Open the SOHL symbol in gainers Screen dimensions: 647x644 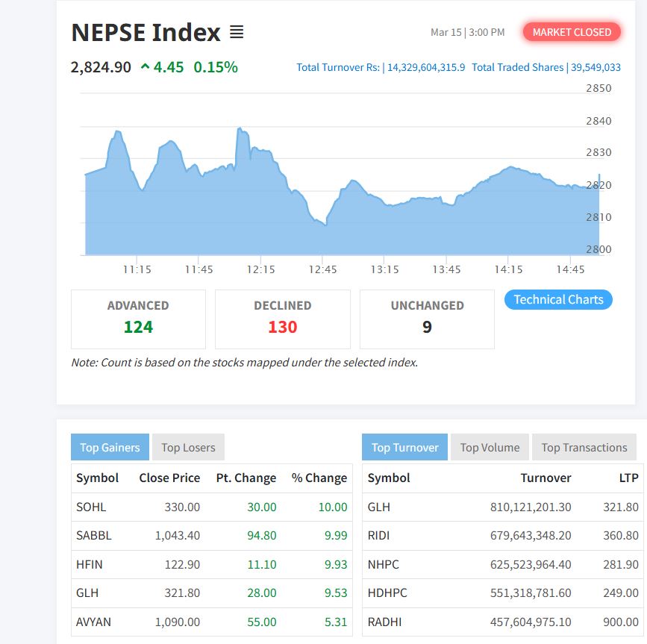tap(91, 507)
